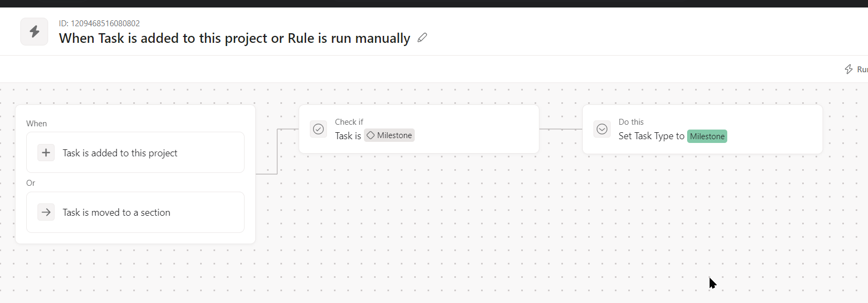This screenshot has width=868, height=303.
Task: Click the 'Or' separator between triggers
Action: [31, 183]
